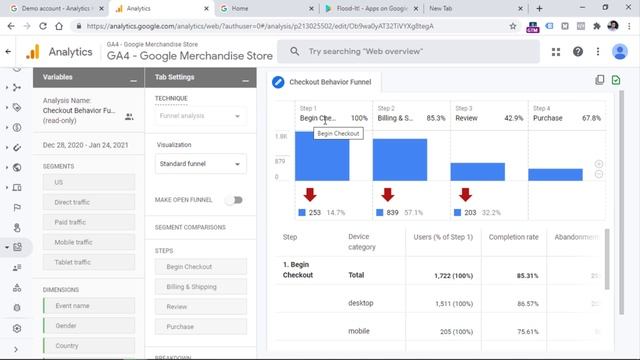Open the Visualization Standard funnel dropdown
This screenshot has height=360, width=640.
click(200, 164)
